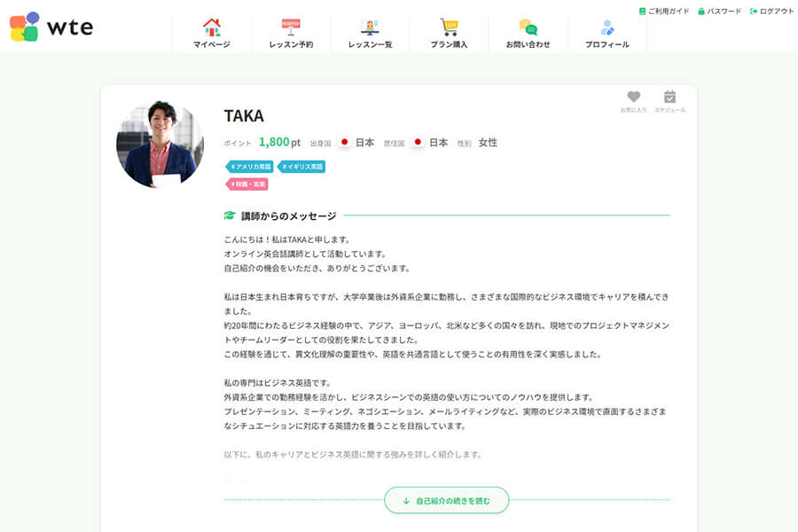Toggle the お気に入り favorite heart
The image size is (798, 532).
click(632, 94)
